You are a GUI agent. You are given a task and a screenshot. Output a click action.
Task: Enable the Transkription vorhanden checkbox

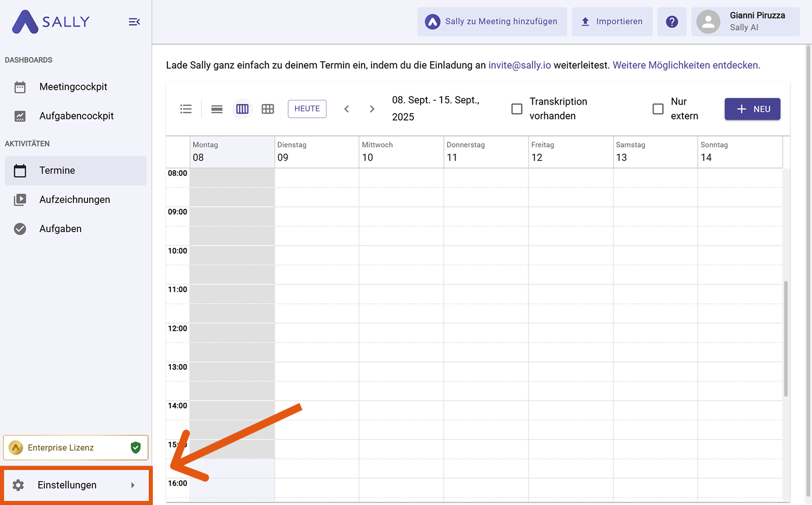point(517,109)
